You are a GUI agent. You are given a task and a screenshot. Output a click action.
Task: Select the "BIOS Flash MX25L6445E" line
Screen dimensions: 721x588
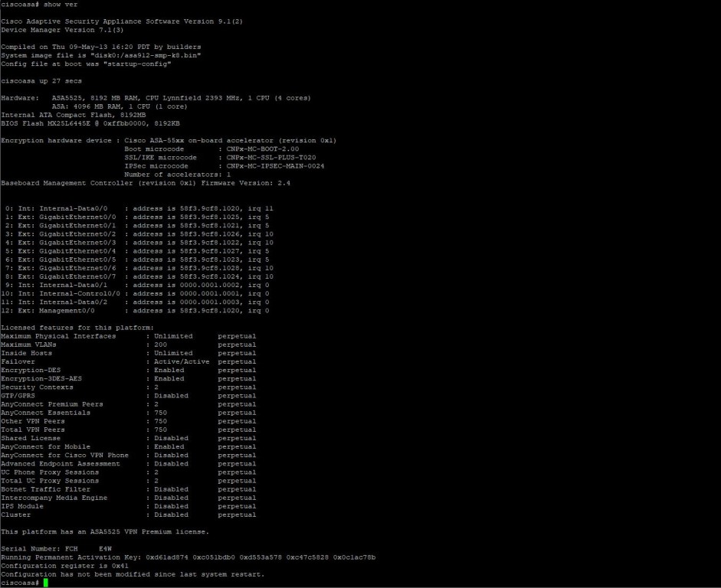coord(90,124)
